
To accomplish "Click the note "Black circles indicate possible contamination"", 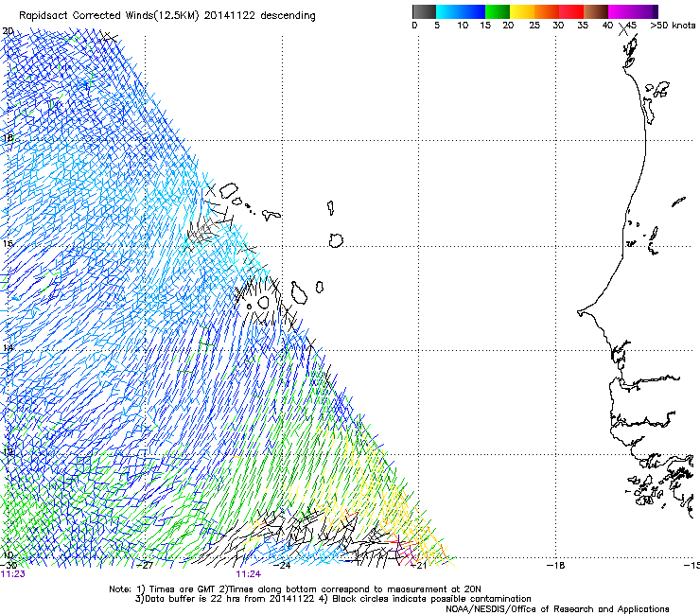I will coord(431,599).
